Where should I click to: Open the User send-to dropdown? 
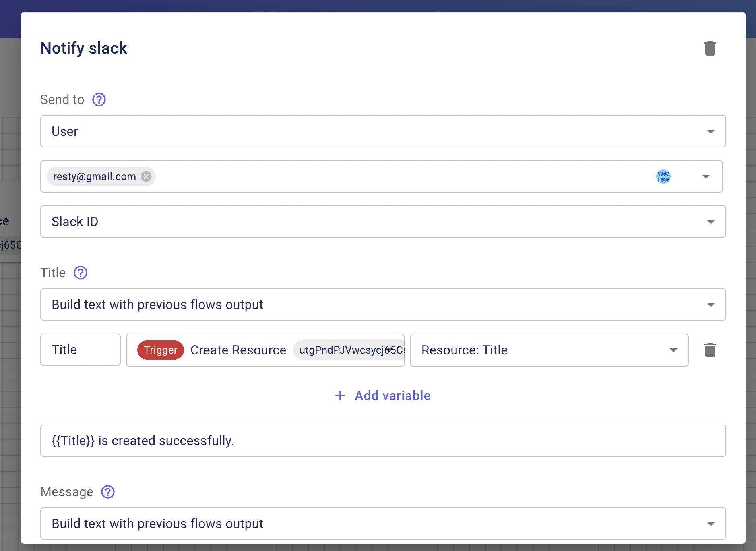pyautogui.click(x=383, y=131)
